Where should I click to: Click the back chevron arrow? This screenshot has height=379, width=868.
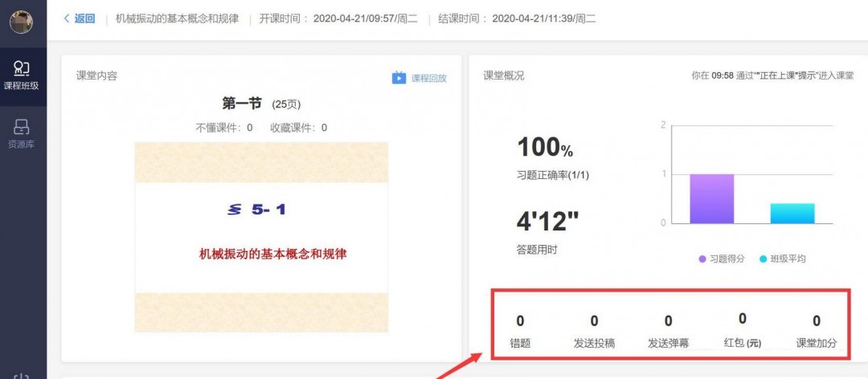click(x=67, y=18)
